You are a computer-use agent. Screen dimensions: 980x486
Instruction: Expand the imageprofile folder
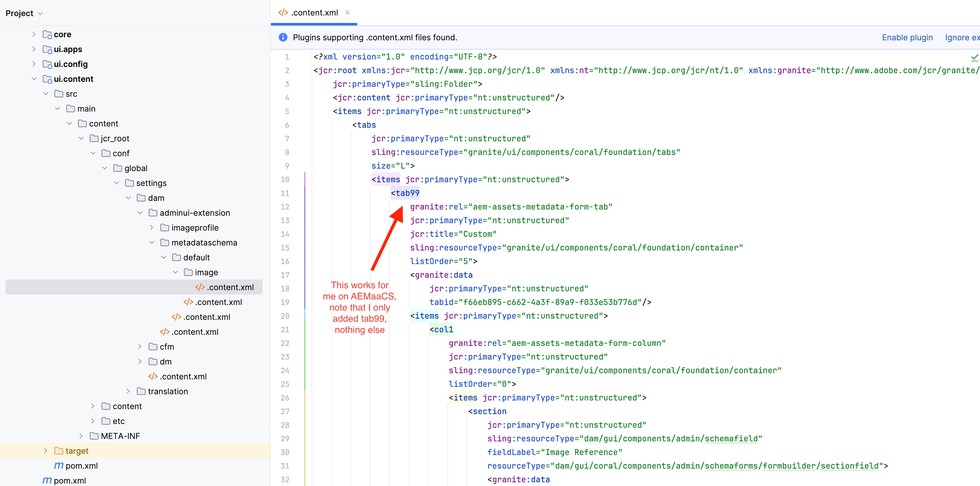tap(152, 228)
